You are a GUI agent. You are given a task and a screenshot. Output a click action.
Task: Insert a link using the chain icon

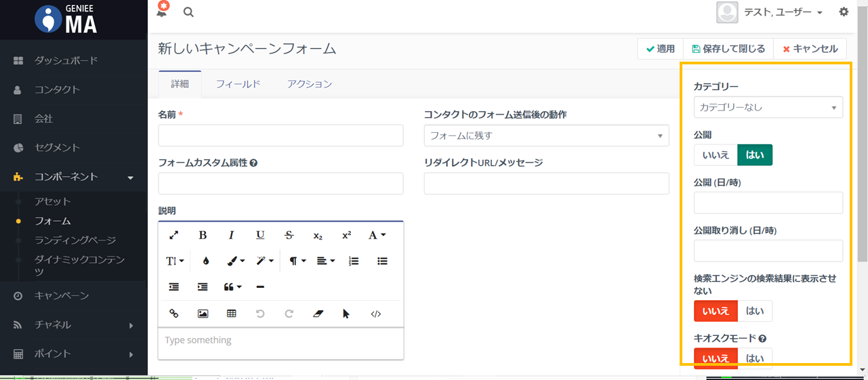tap(173, 314)
